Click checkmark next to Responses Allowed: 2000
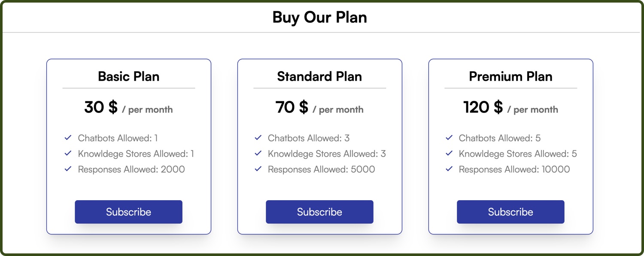Screen dimensions: 644x256 68,169
